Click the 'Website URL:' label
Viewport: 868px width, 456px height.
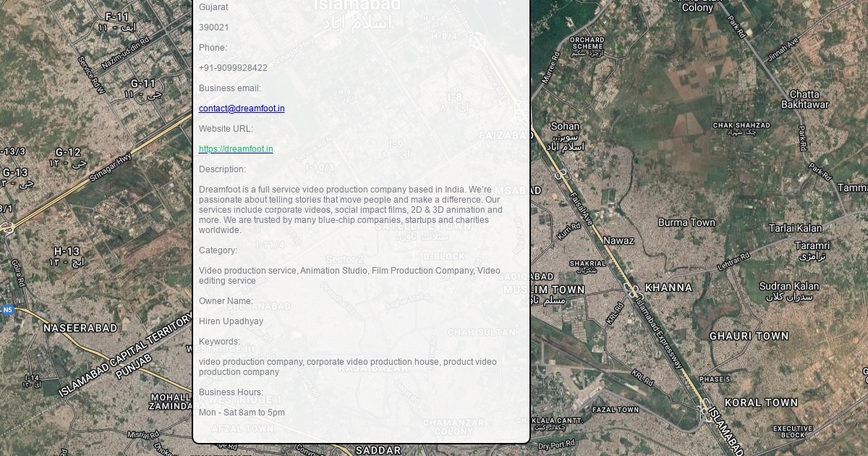coord(226,129)
